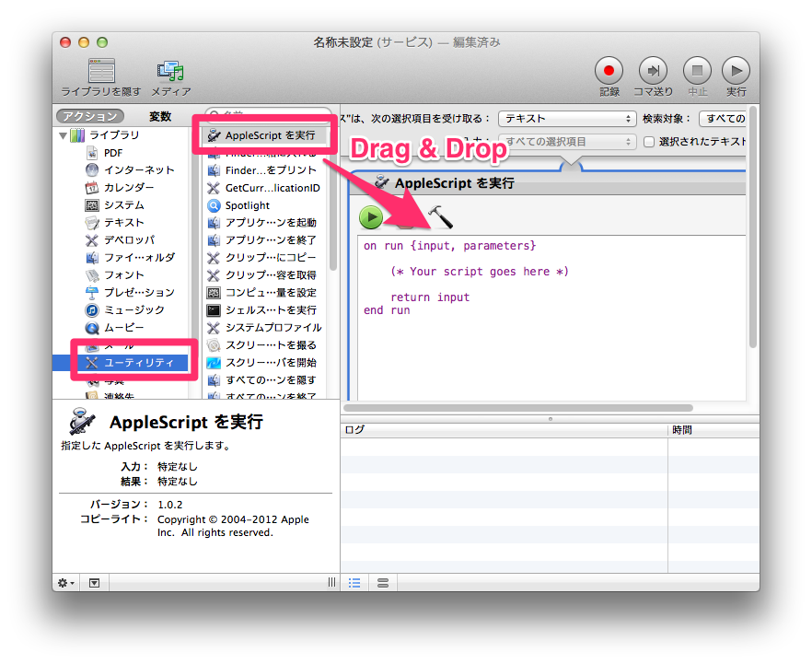This screenshot has height=664, width=812.
Task: Compile script with the hammer icon
Action: click(441, 217)
